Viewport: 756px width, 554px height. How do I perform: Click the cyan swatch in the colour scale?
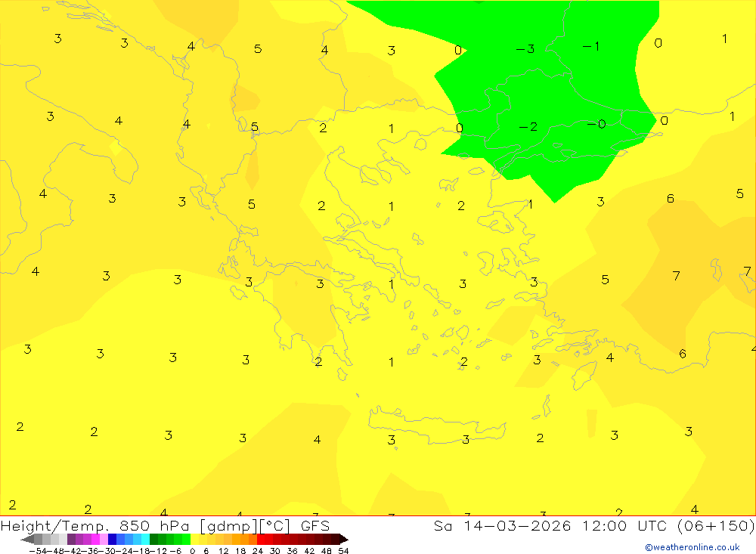click(x=145, y=539)
